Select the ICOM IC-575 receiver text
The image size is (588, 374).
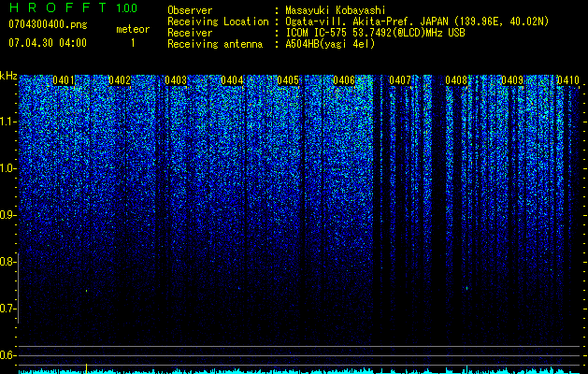click(x=375, y=33)
